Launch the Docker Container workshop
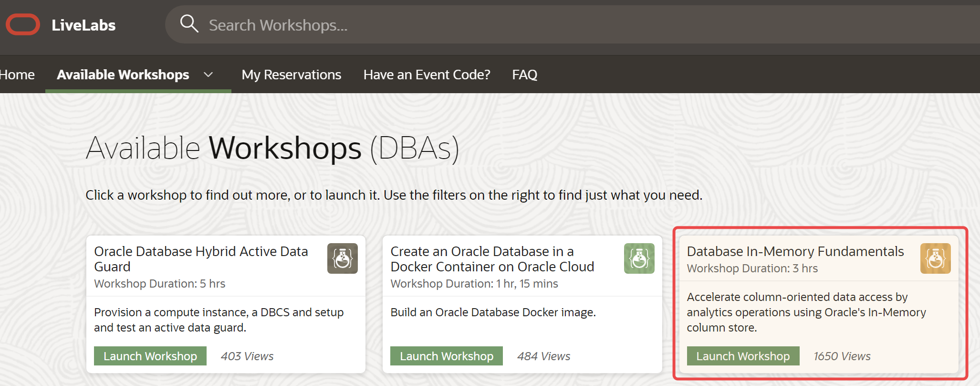 (x=447, y=356)
